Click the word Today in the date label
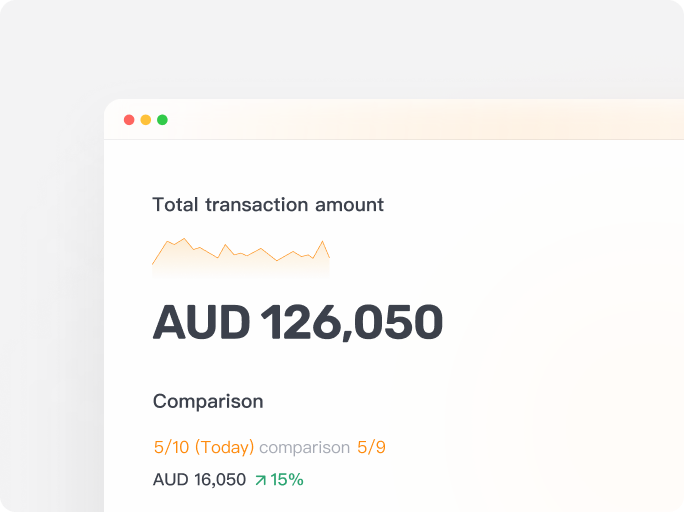 coord(224,447)
